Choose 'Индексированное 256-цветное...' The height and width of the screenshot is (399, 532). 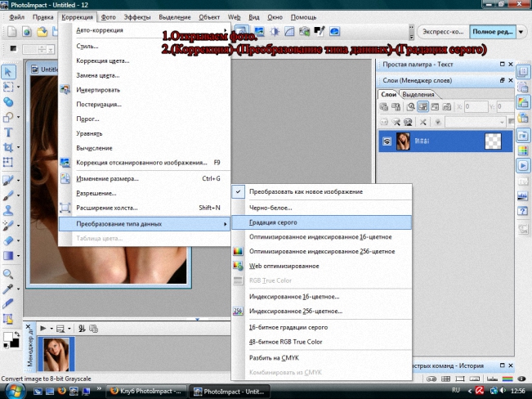321,312
